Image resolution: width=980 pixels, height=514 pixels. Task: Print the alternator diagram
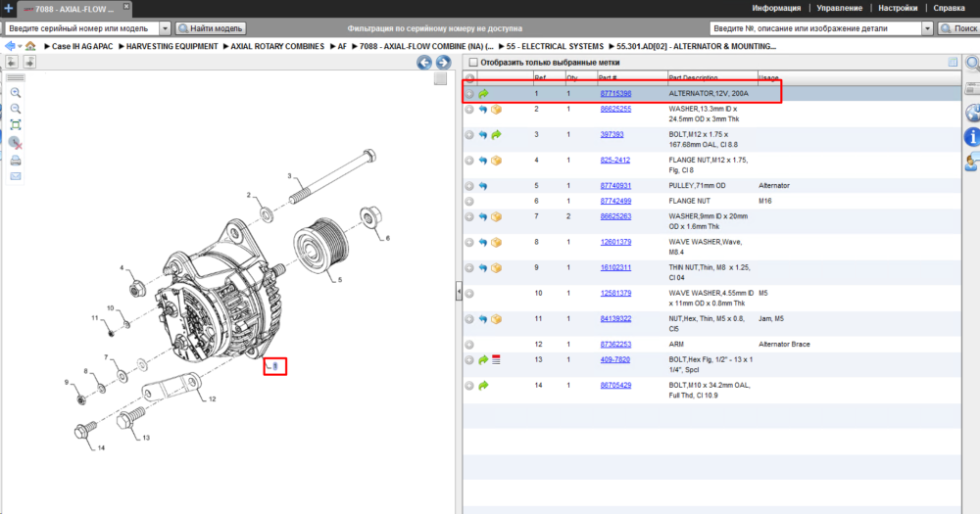[x=16, y=161]
